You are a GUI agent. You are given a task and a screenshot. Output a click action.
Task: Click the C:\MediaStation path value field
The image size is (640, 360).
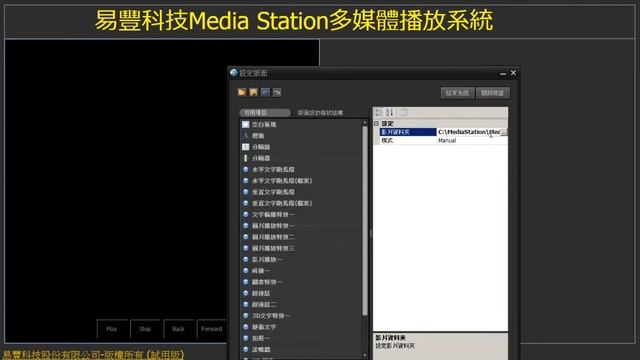[x=469, y=132]
